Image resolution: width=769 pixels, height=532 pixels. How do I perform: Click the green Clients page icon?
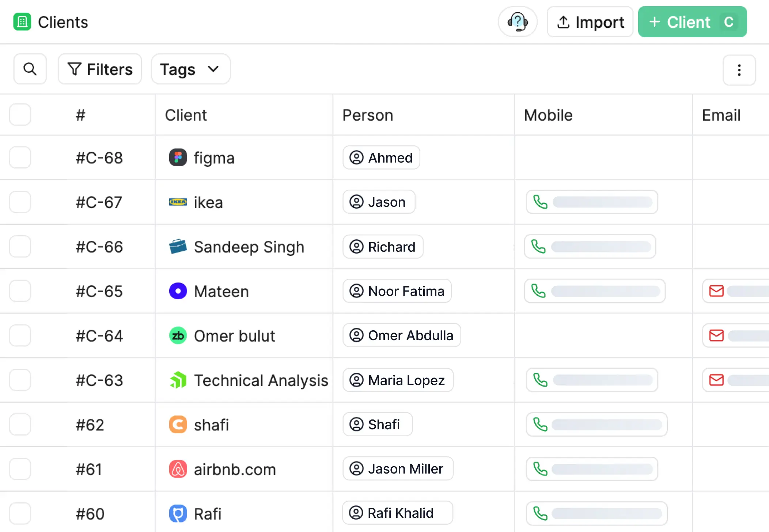pyautogui.click(x=22, y=22)
